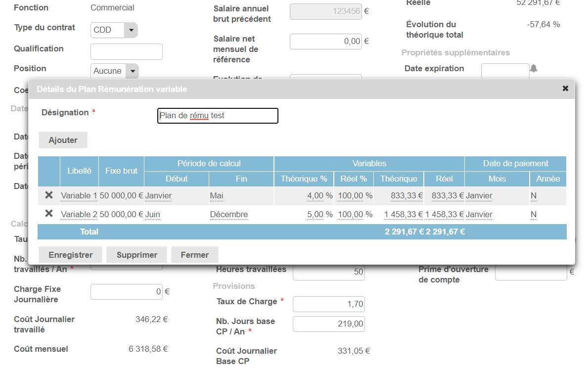The image size is (588, 373).
Task: Expand the Position dropdown
Action: pos(132,71)
